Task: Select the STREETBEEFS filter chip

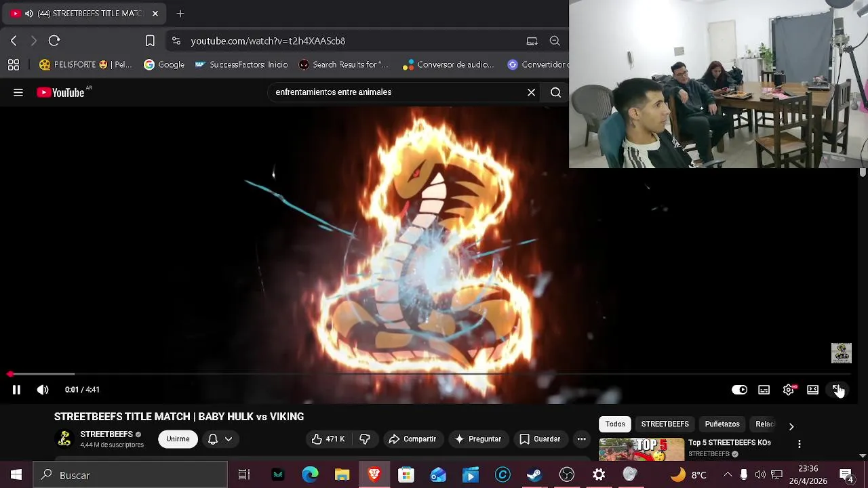Action: click(x=665, y=424)
